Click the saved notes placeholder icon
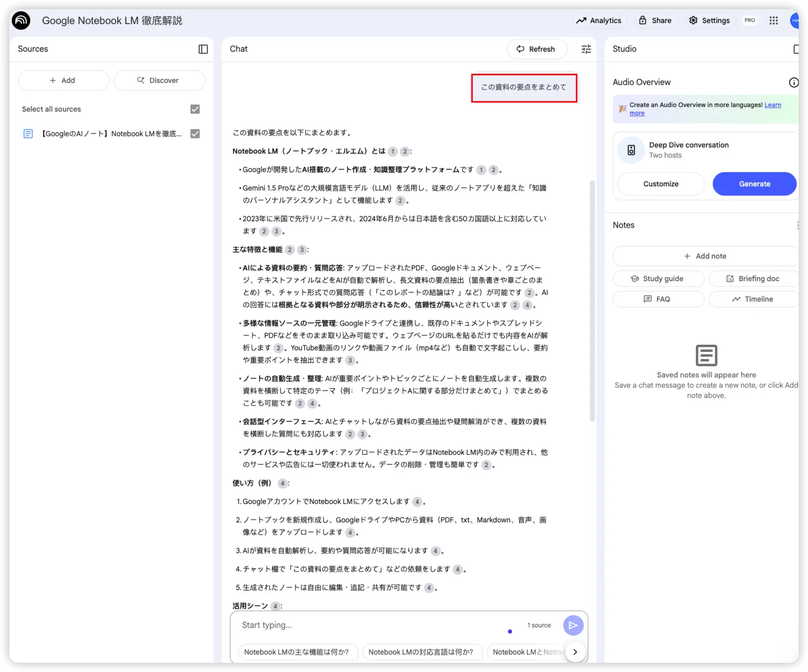 coord(707,355)
